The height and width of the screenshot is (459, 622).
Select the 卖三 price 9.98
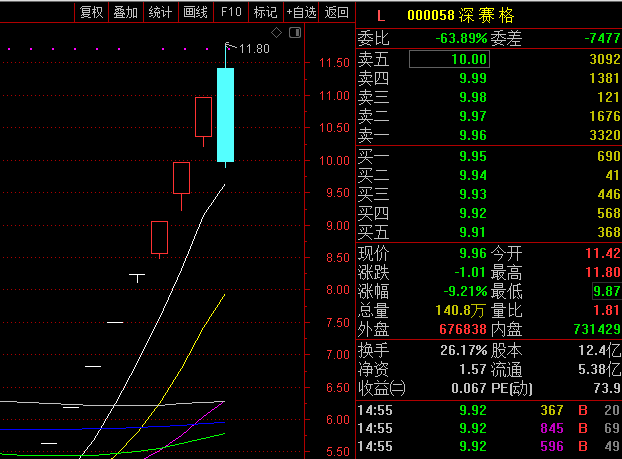point(473,97)
